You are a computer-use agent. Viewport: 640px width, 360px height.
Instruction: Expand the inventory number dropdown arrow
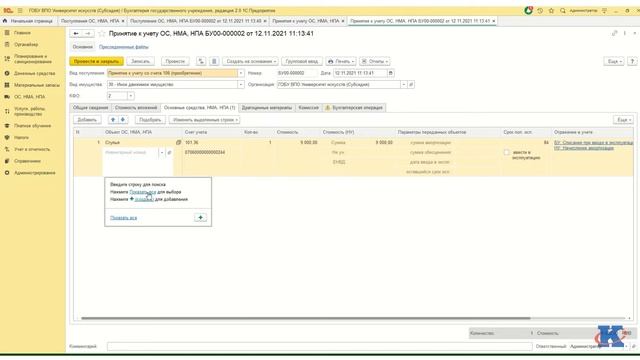[x=162, y=153]
